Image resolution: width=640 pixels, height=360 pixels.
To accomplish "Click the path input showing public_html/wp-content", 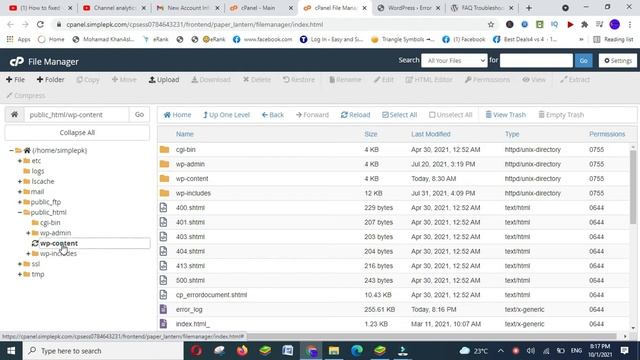I will [76, 115].
